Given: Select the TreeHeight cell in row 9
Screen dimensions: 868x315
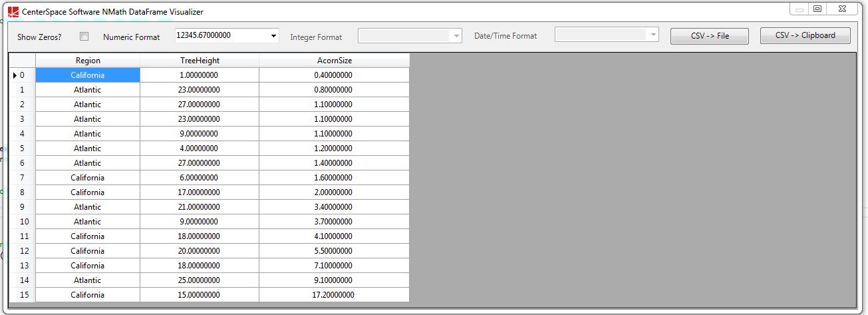Looking at the screenshot, I should pyautogui.click(x=200, y=207).
